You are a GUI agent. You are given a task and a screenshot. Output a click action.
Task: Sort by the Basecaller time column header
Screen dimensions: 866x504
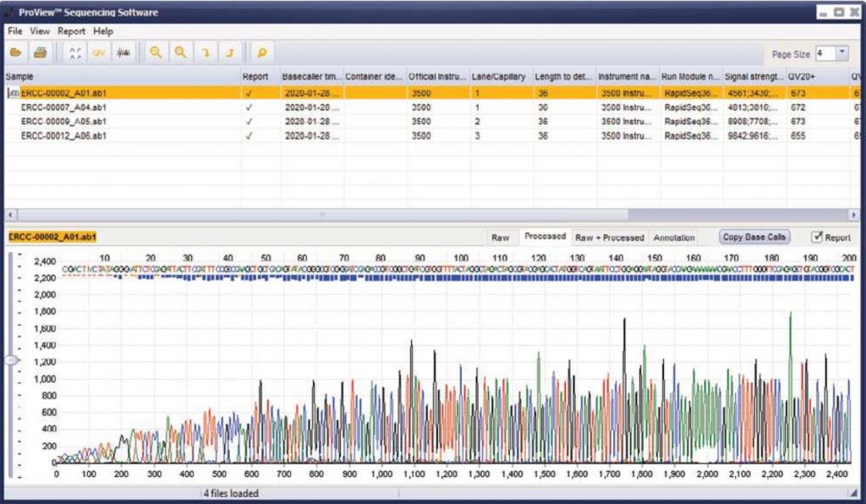(x=312, y=77)
